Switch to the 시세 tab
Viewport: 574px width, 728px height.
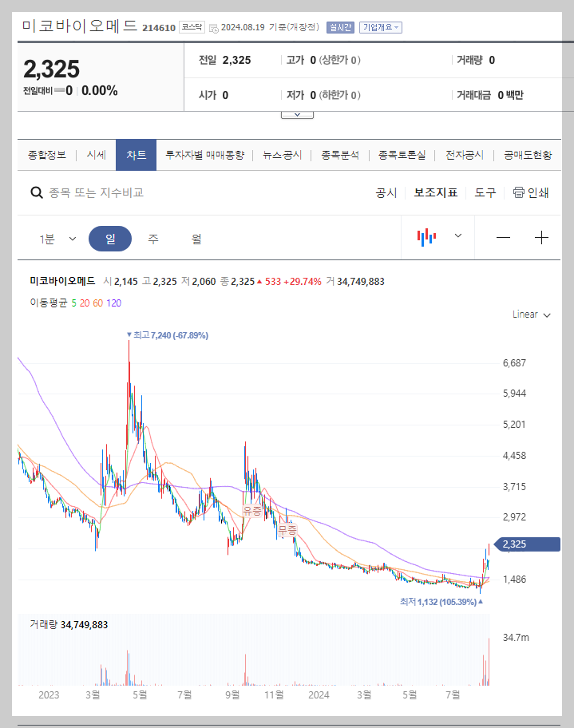[x=96, y=155]
